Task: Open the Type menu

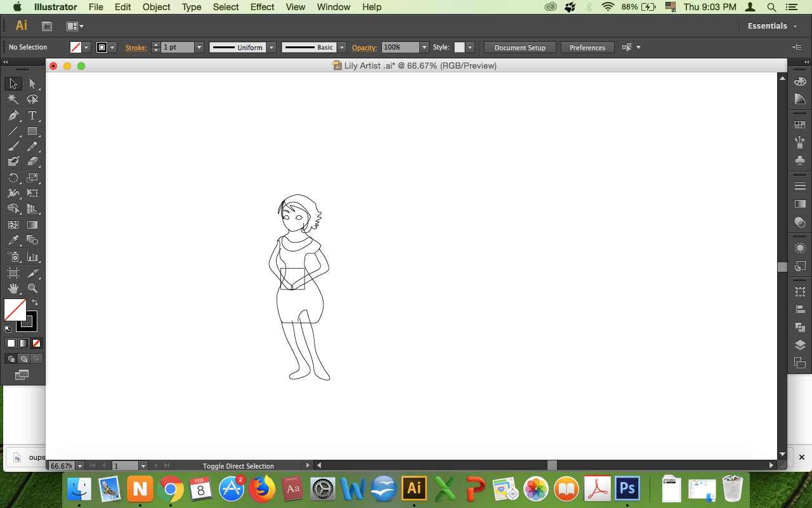Action: tap(192, 7)
